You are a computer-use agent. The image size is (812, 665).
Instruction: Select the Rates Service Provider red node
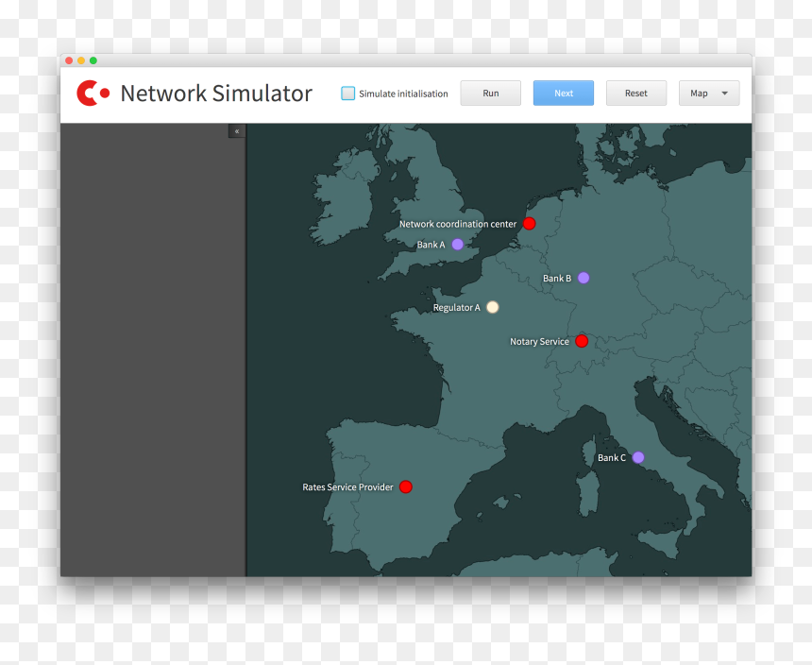click(x=405, y=486)
